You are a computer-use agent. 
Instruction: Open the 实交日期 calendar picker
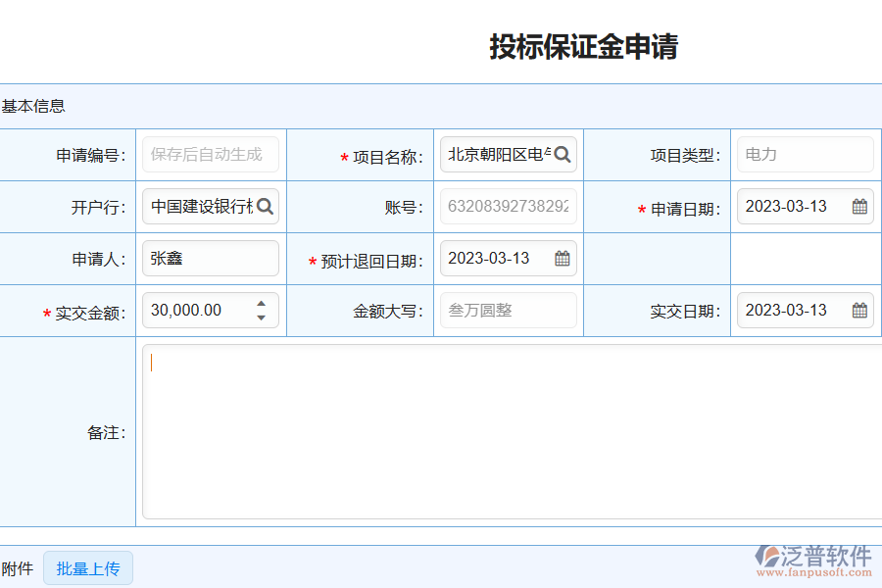(x=858, y=311)
